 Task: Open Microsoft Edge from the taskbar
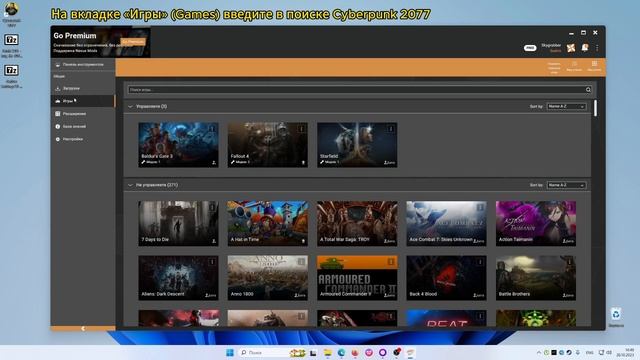pos(341,352)
